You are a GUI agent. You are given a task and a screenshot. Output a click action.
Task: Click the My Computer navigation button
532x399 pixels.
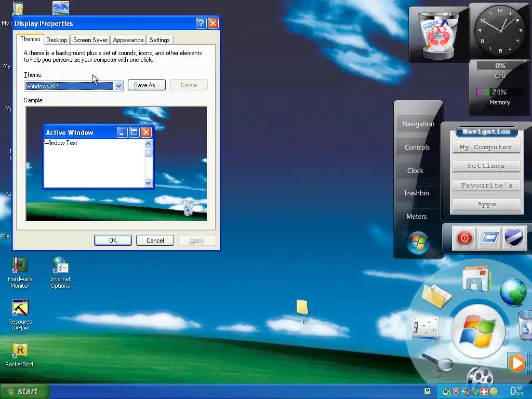[486, 147]
